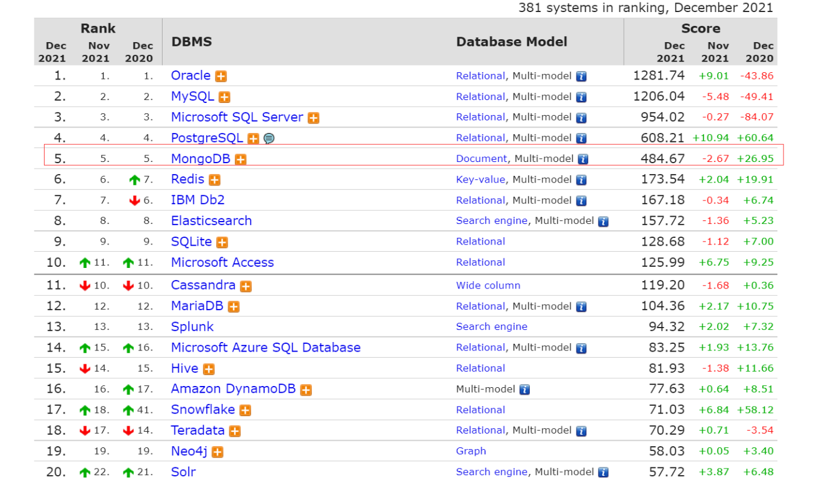Open the Splunk link
This screenshot has height=504, width=828.
point(192,326)
